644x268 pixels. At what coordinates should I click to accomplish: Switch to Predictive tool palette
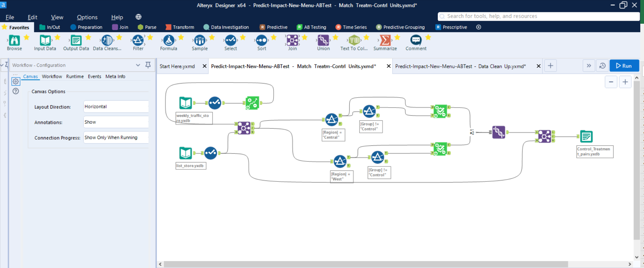coord(274,27)
